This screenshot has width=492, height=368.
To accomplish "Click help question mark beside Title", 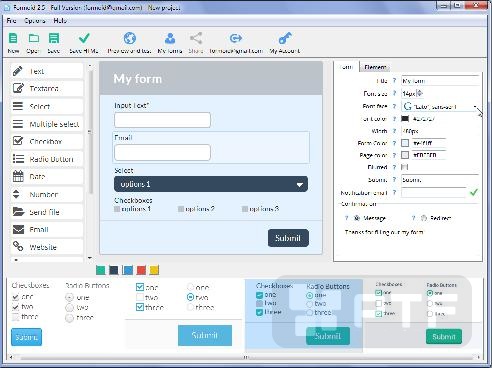I will 394,81.
